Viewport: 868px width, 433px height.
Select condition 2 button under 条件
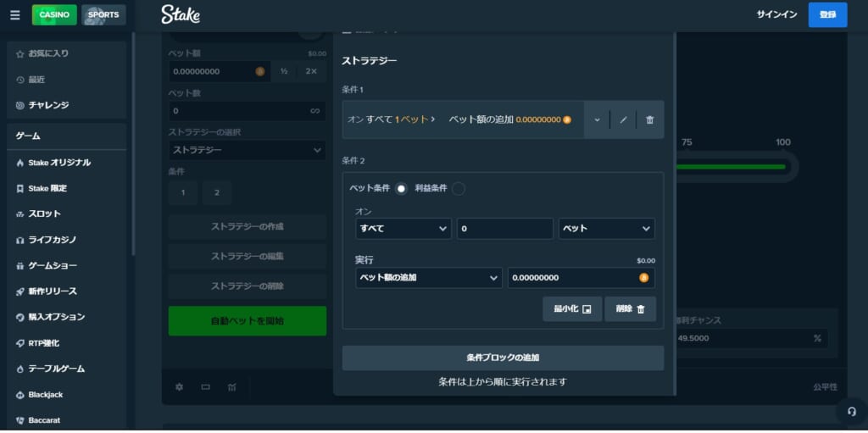216,192
